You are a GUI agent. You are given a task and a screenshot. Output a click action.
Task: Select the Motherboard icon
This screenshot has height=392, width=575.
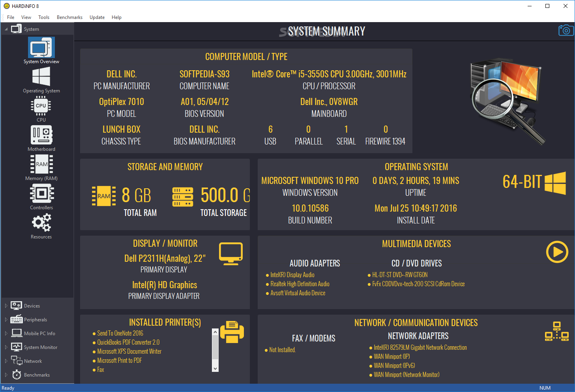(41, 135)
